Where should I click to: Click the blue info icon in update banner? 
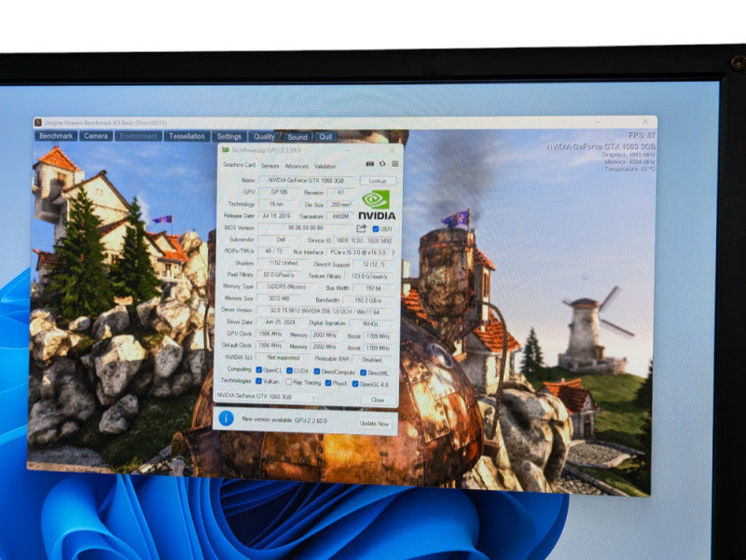click(226, 417)
